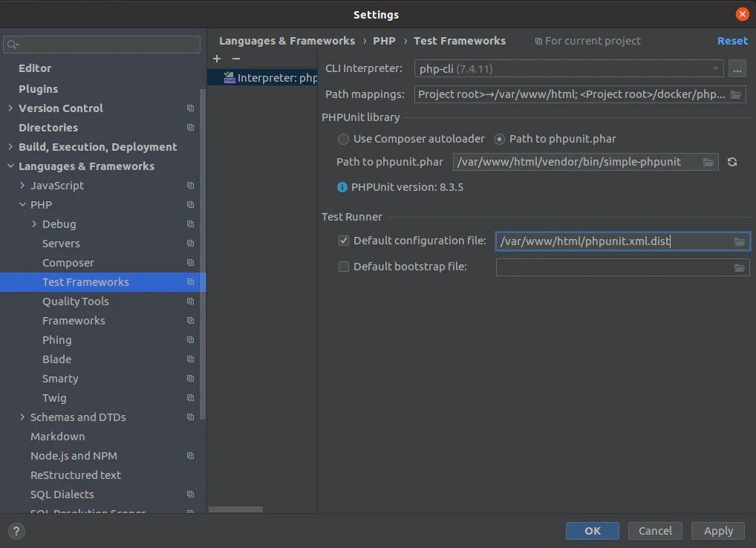This screenshot has width=756, height=548.
Task: Refresh the PHPUnit version
Action: point(732,162)
